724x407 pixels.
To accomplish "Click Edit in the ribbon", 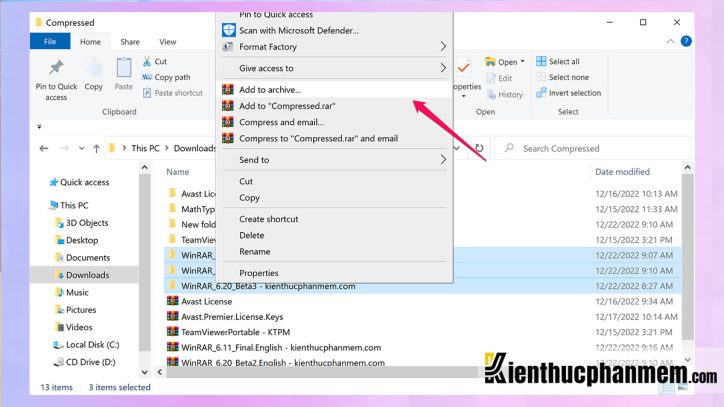I will coord(499,78).
